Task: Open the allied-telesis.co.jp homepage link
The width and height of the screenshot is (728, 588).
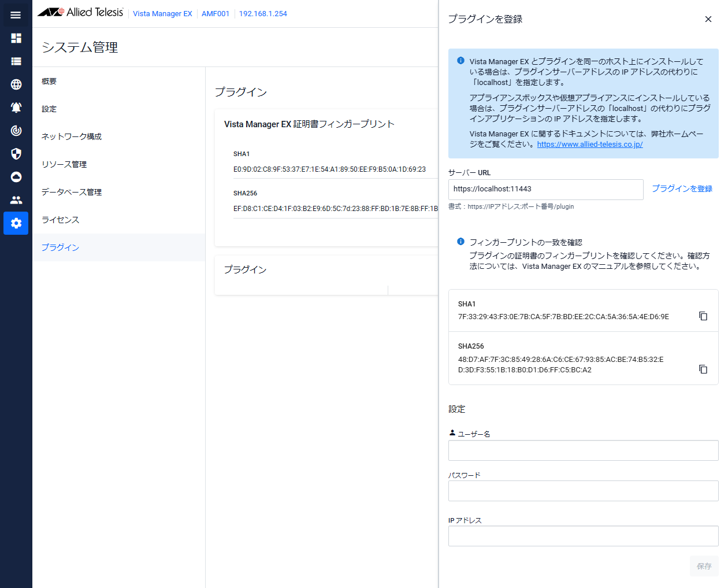Action: pos(590,145)
